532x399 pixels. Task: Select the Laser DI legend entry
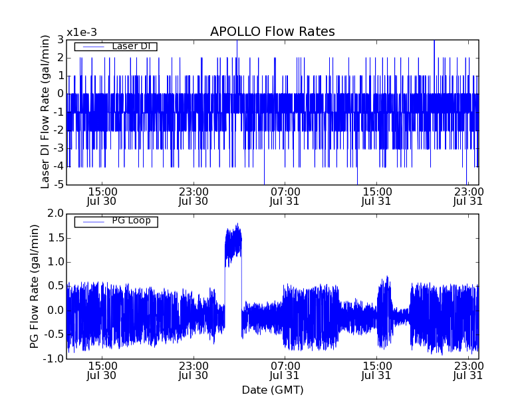pyautogui.click(x=116, y=46)
